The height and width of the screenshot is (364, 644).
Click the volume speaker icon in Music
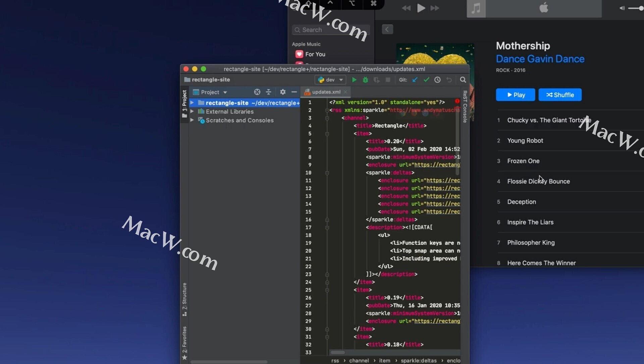(622, 8)
